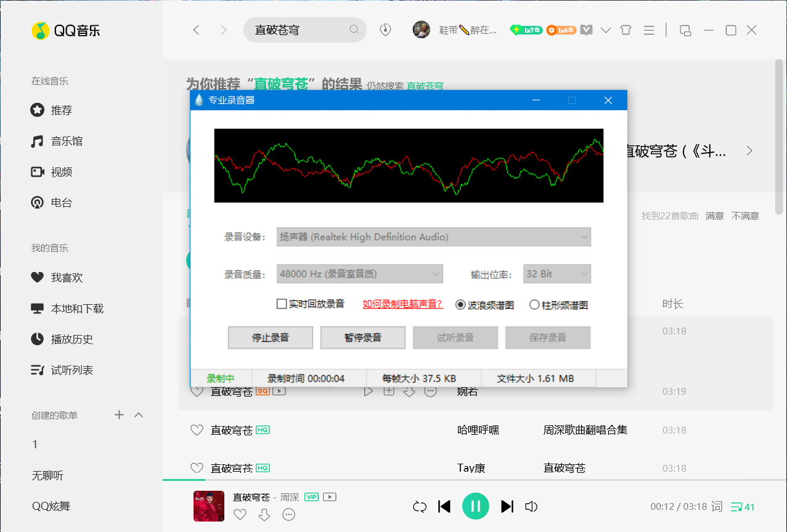The image size is (787, 532).
Task: Open the user avatar profile picture
Action: tap(422, 30)
